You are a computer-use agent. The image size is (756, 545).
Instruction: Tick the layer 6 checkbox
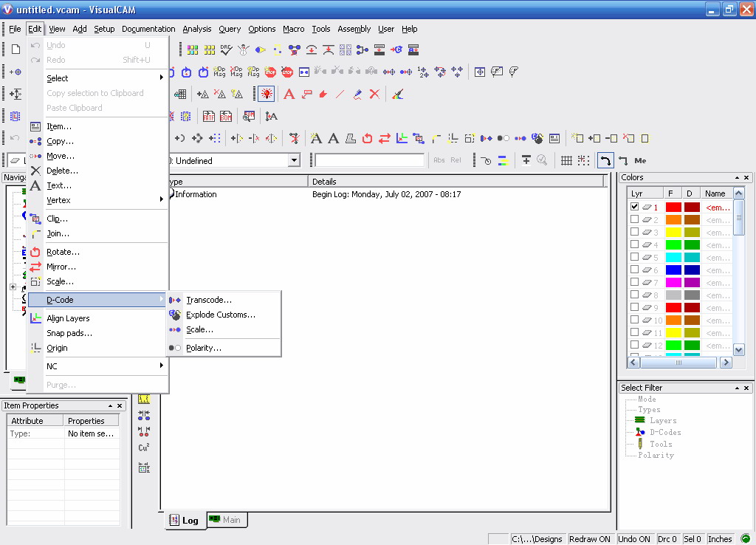pos(634,269)
